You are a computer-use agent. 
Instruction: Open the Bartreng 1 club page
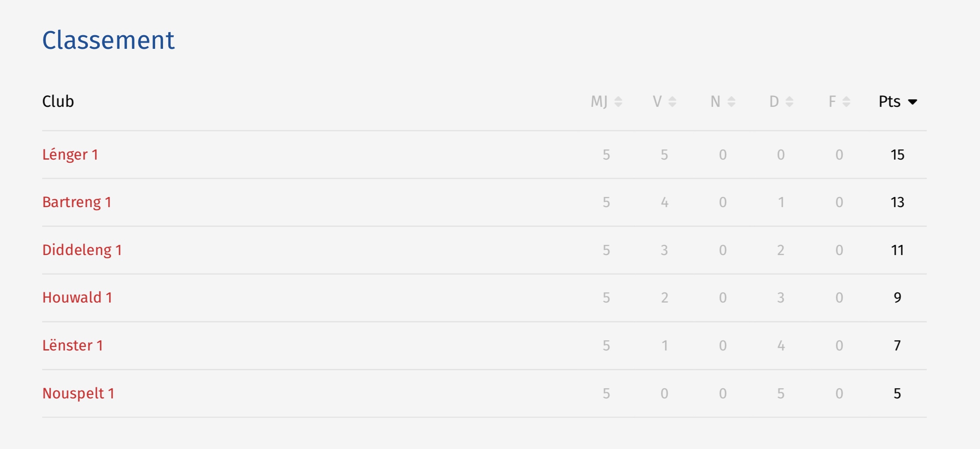point(77,202)
